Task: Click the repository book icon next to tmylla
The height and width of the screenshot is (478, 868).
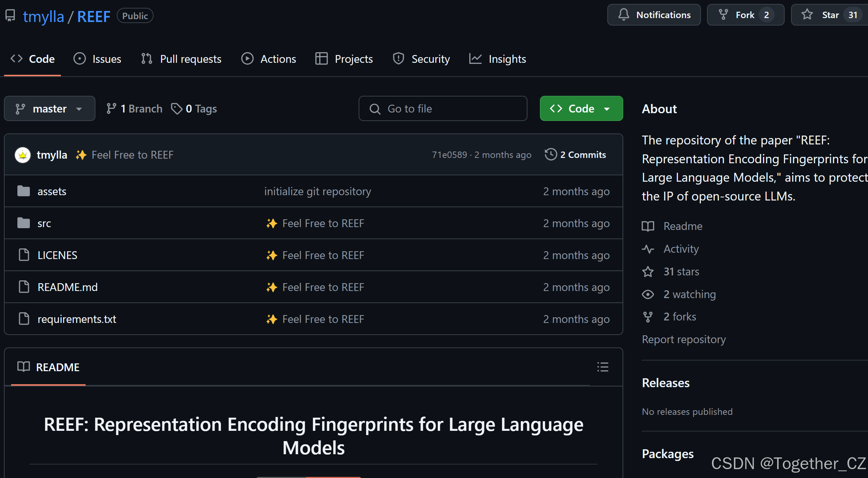Action: coord(10,16)
